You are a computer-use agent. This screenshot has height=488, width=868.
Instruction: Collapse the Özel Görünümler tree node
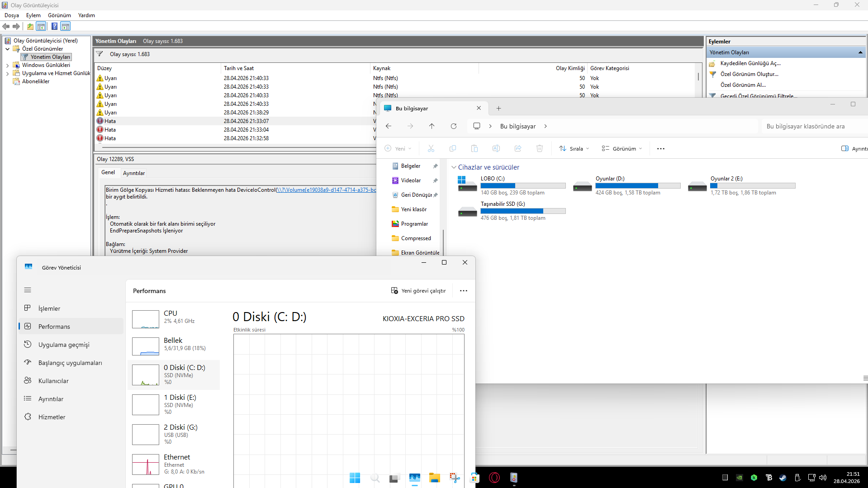(8, 49)
